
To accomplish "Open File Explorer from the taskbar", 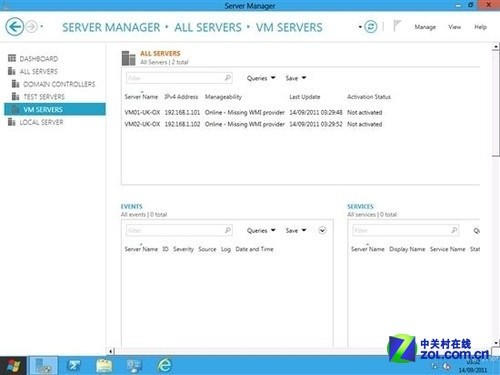I will 104,366.
